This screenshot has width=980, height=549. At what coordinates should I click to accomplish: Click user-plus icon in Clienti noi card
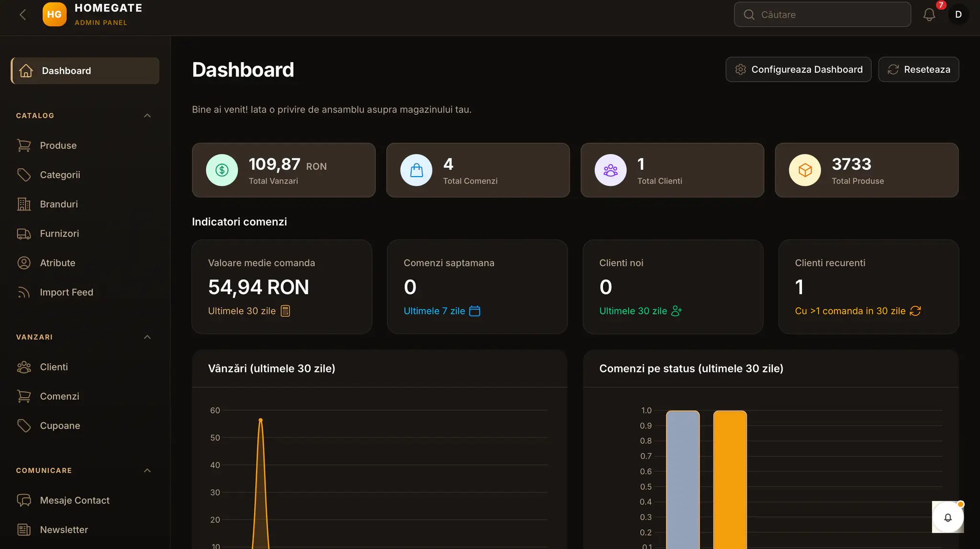[677, 311]
